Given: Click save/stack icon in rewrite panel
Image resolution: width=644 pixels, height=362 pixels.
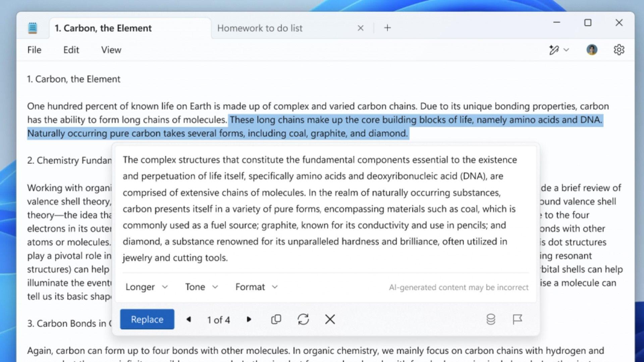Looking at the screenshot, I should (490, 319).
